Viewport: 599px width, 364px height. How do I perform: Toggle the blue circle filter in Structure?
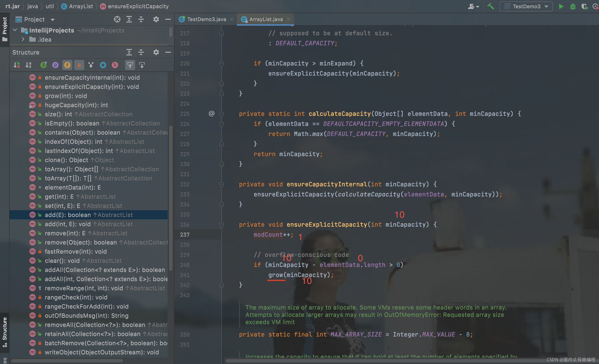pos(103,65)
